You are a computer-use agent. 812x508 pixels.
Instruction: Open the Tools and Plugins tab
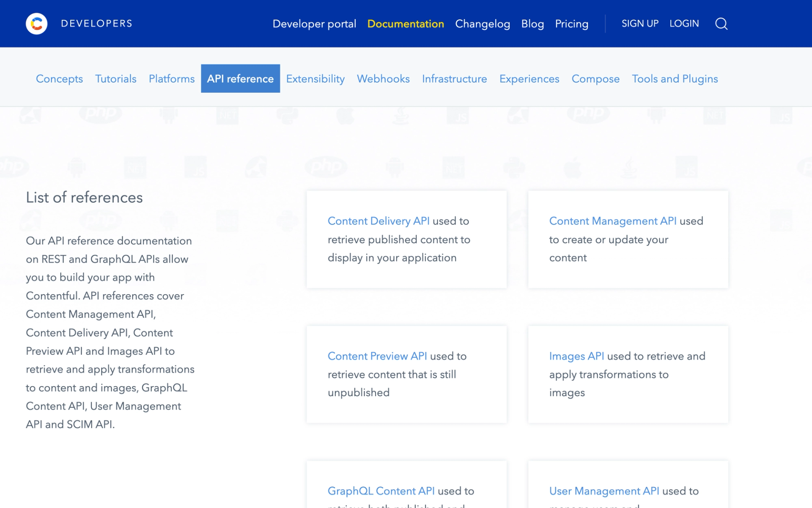(x=675, y=79)
